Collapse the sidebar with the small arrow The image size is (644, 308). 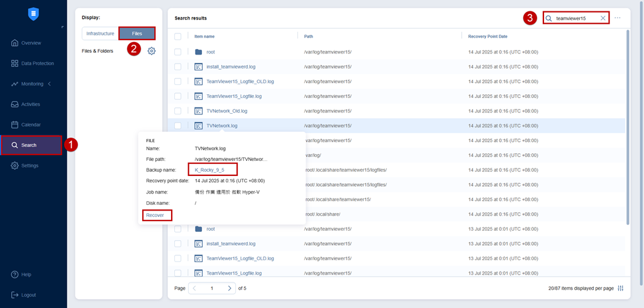62,27
